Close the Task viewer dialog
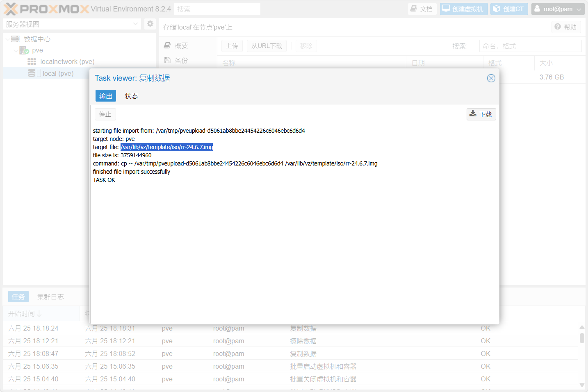588x392 pixels. [x=491, y=78]
